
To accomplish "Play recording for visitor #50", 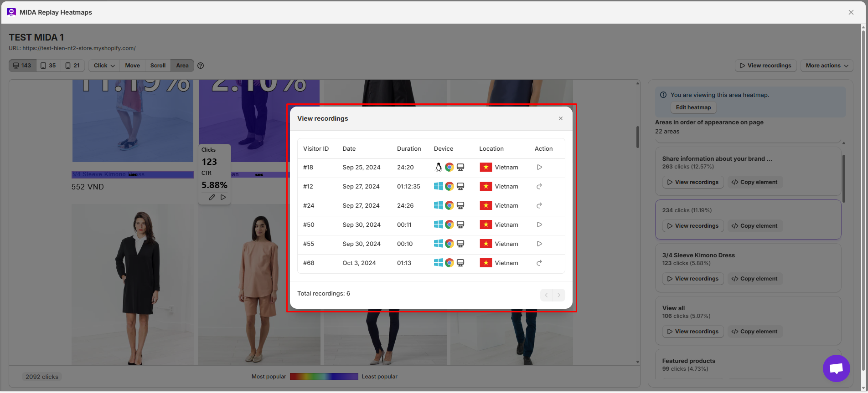I will [x=539, y=225].
